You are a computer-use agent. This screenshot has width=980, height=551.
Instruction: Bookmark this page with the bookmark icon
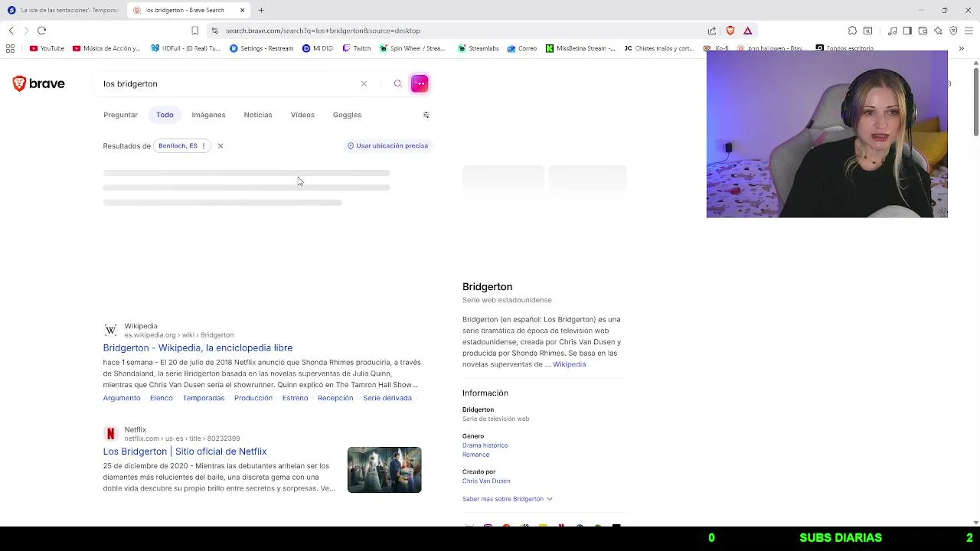[x=195, y=31]
